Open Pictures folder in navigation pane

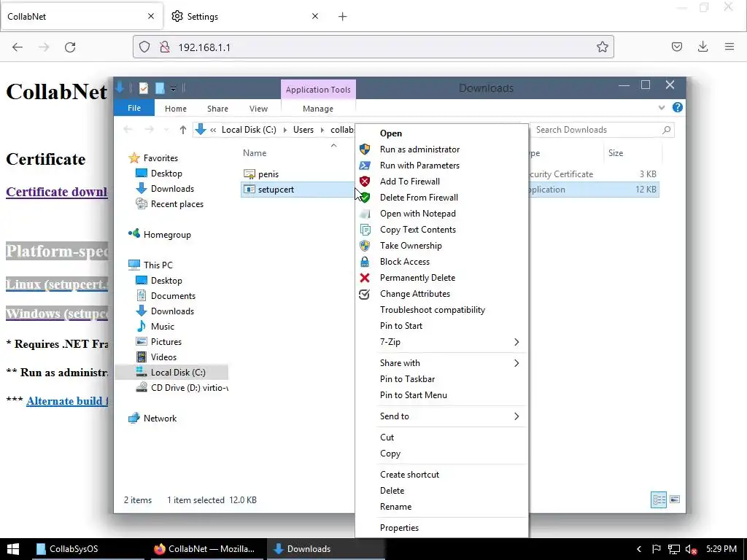tap(166, 342)
